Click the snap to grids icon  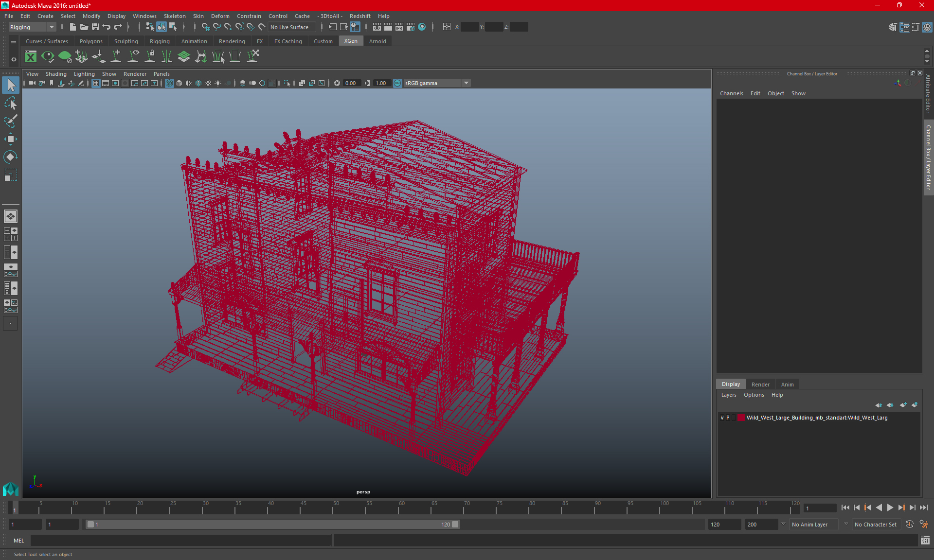206,27
